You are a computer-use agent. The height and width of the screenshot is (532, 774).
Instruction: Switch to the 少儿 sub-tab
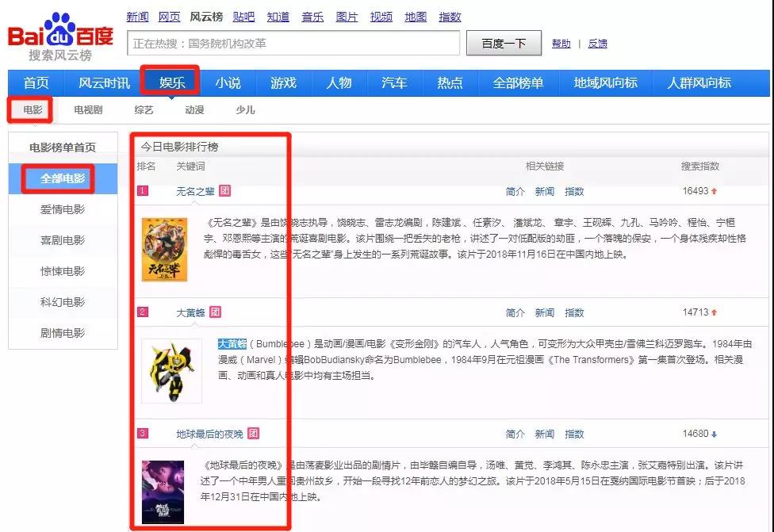[x=245, y=109]
